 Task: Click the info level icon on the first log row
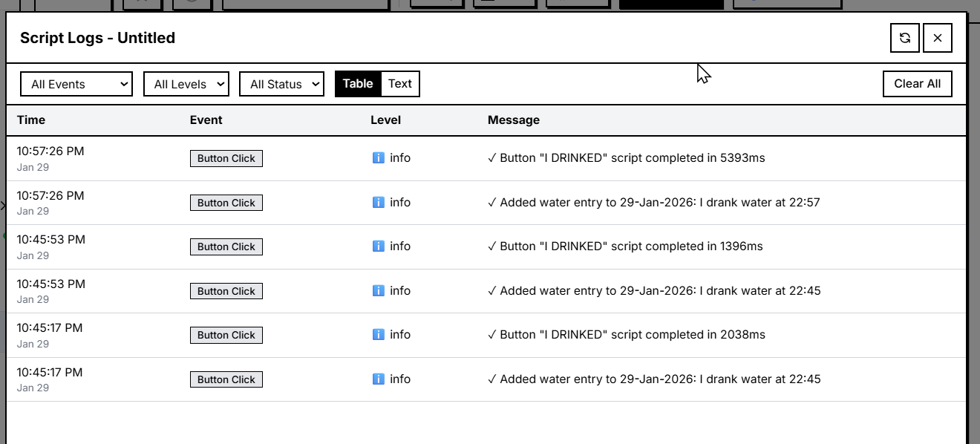tap(378, 158)
